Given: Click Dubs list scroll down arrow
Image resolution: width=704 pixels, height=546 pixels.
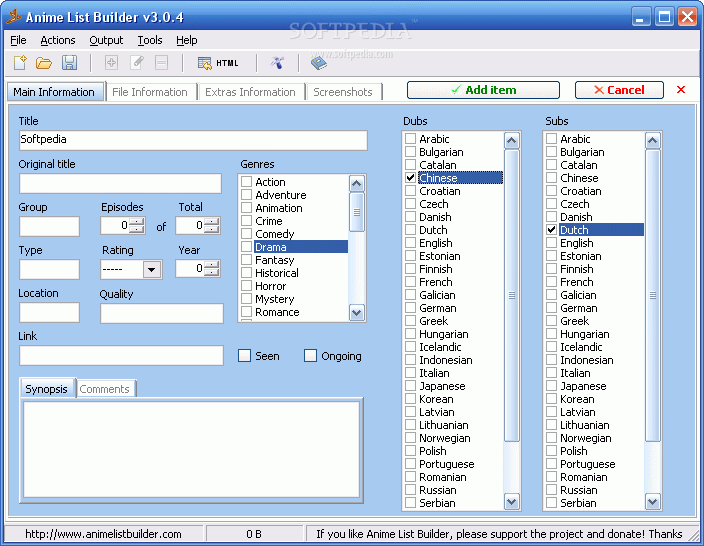Looking at the screenshot, I should pos(511,502).
